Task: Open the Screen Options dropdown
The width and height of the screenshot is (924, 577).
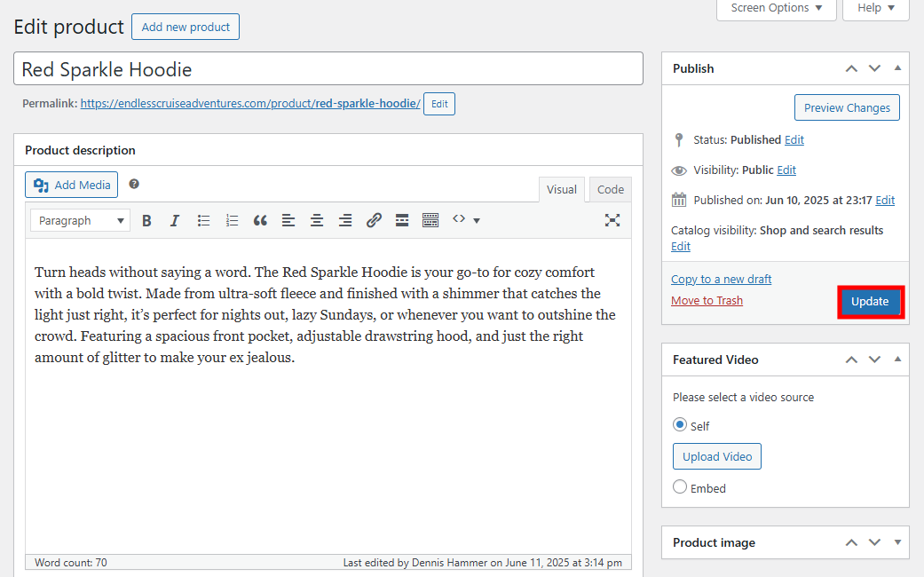Action: [776, 8]
